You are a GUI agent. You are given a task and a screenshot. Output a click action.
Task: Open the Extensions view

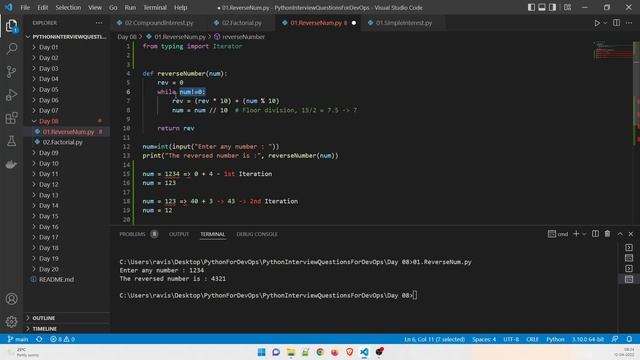(x=11, y=118)
